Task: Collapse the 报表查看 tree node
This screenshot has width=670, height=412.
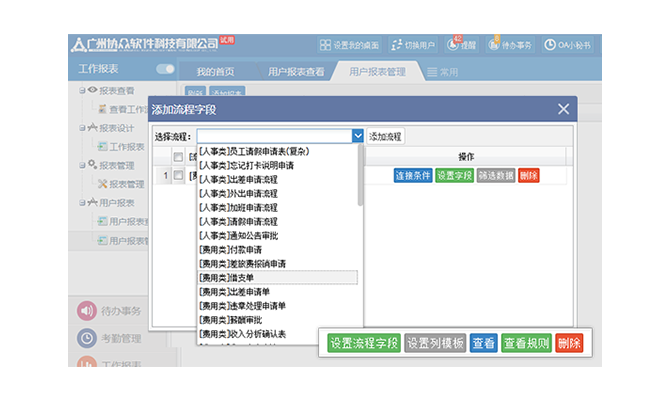Action: pyautogui.click(x=82, y=90)
